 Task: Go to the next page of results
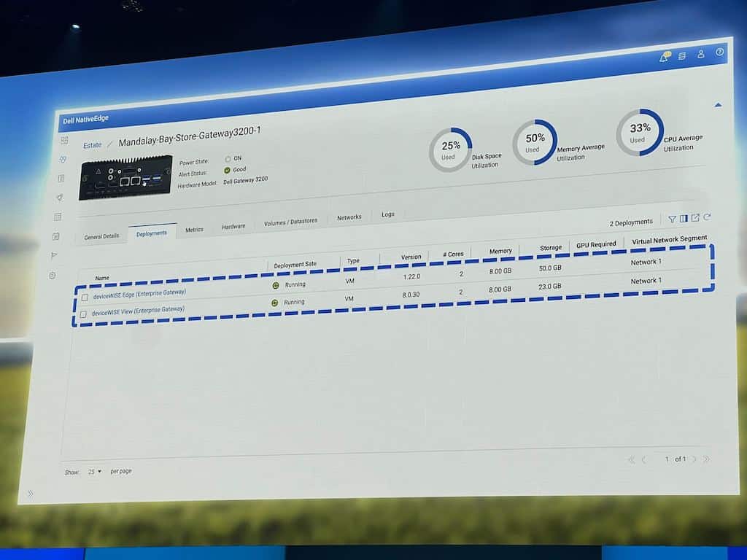(x=694, y=459)
